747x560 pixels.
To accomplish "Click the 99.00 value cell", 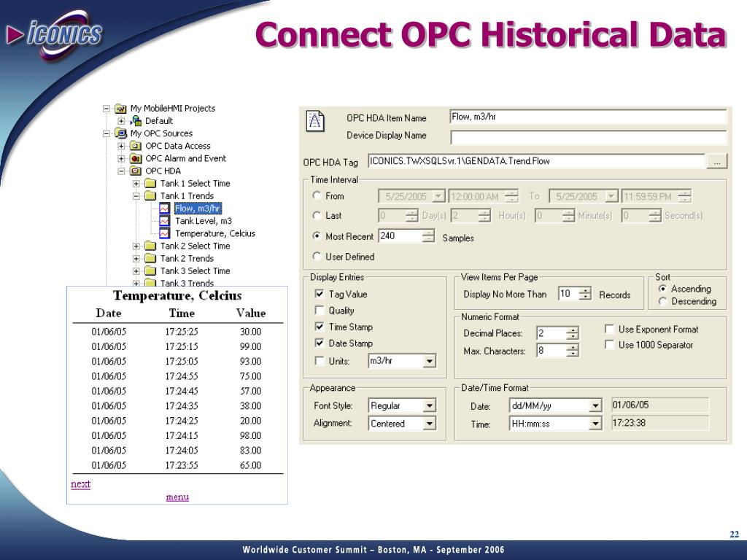I will [251, 346].
